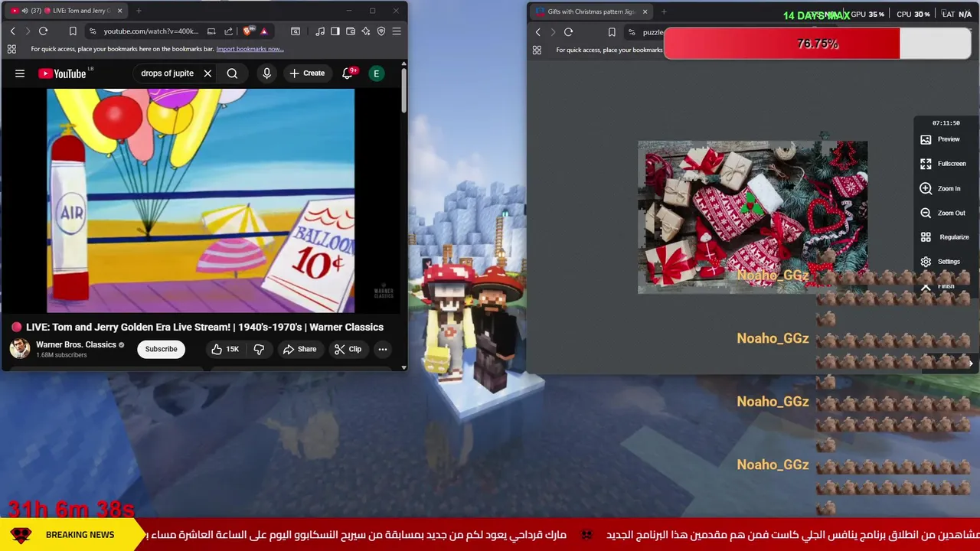Click the Tom and Jerry video player

click(x=201, y=201)
